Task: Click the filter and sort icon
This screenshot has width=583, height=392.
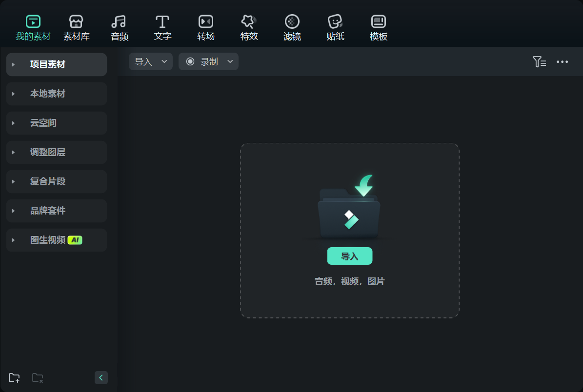Action: tap(539, 62)
